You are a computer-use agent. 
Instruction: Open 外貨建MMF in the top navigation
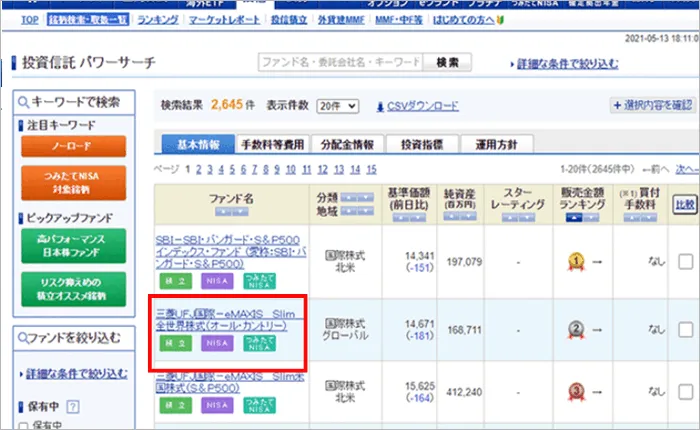(341, 20)
